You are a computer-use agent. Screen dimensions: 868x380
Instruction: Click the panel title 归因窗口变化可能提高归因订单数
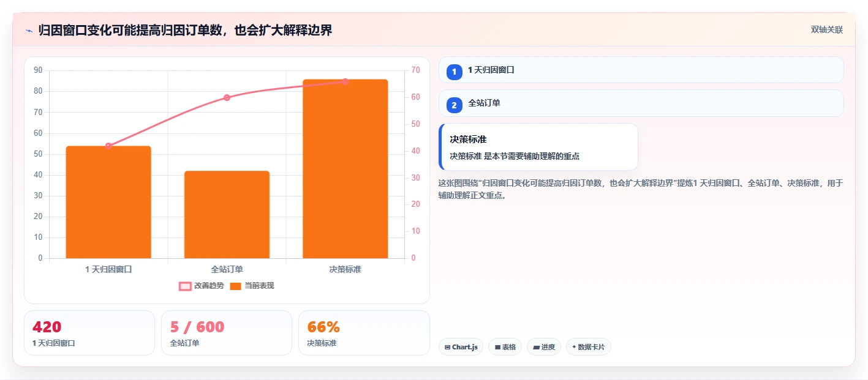185,30
